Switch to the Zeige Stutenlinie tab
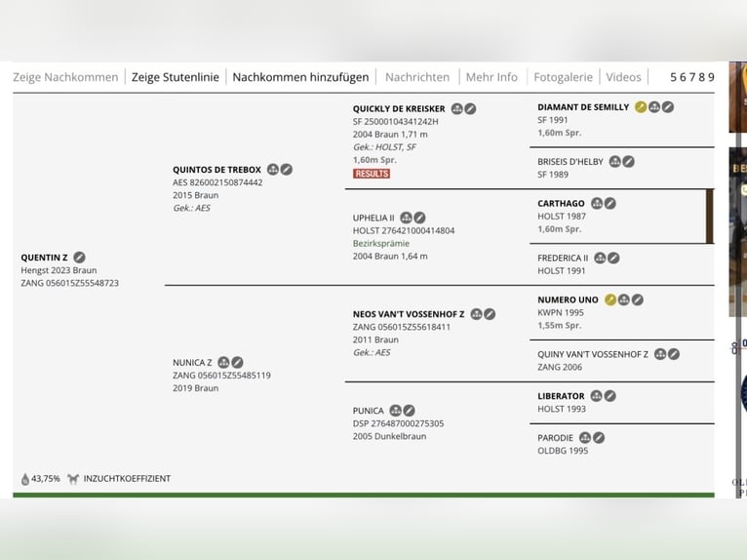Image resolution: width=747 pixels, height=560 pixels. (x=175, y=77)
